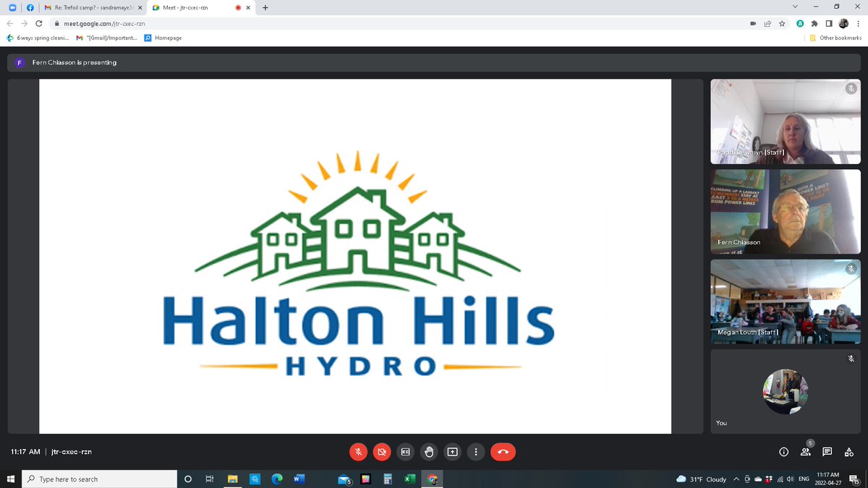This screenshot has height=488, width=868.
Task: Open Word from taskbar
Action: click(298, 479)
